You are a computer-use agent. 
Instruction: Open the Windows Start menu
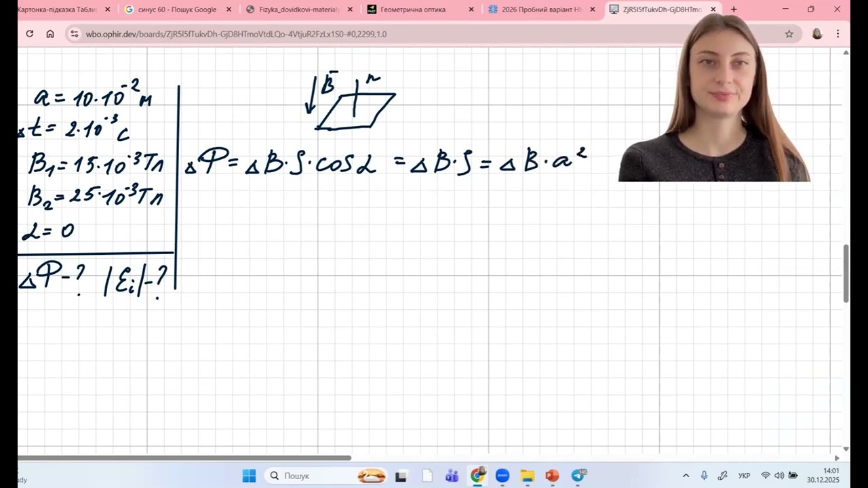[249, 476]
